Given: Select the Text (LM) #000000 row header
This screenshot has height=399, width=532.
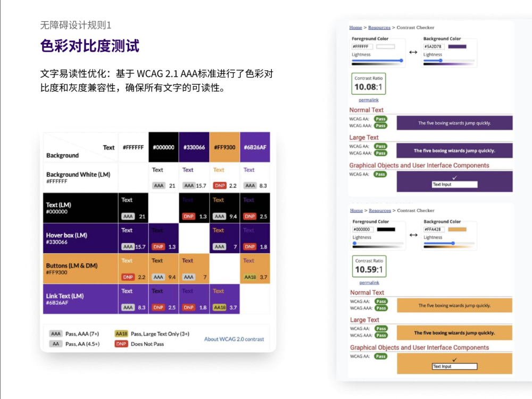Looking at the screenshot, I should 80,208.
